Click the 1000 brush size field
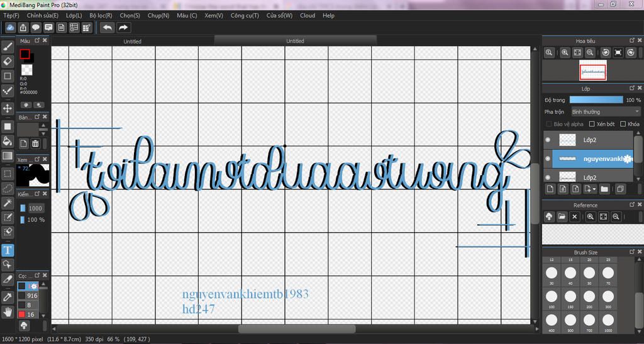Screen dimensions: 644x344 pyautogui.click(x=35, y=208)
